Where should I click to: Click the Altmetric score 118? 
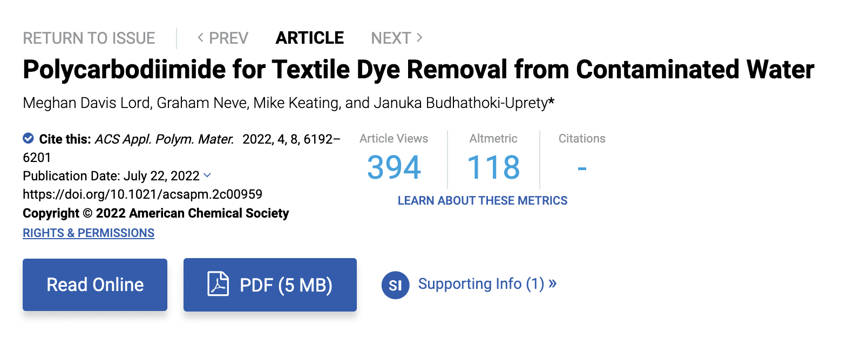(x=493, y=167)
